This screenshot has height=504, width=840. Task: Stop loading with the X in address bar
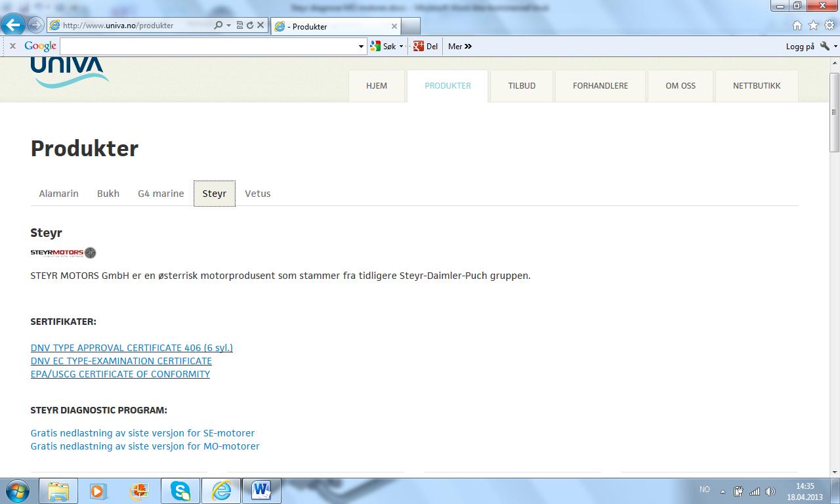click(261, 26)
